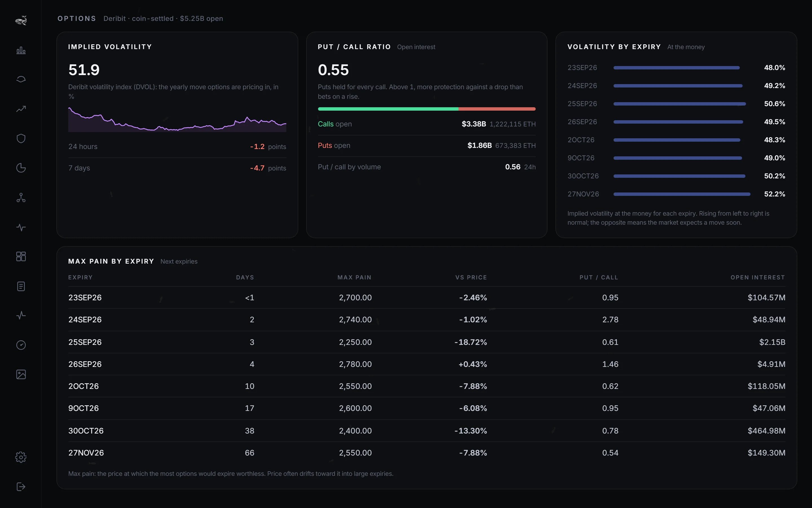Open the trending-up arrow section

(x=21, y=109)
